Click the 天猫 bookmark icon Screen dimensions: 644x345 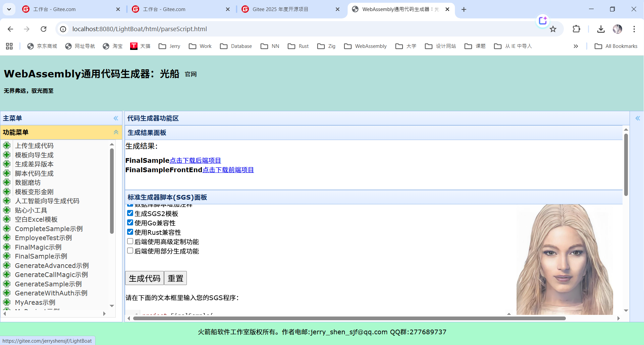pyautogui.click(x=133, y=46)
